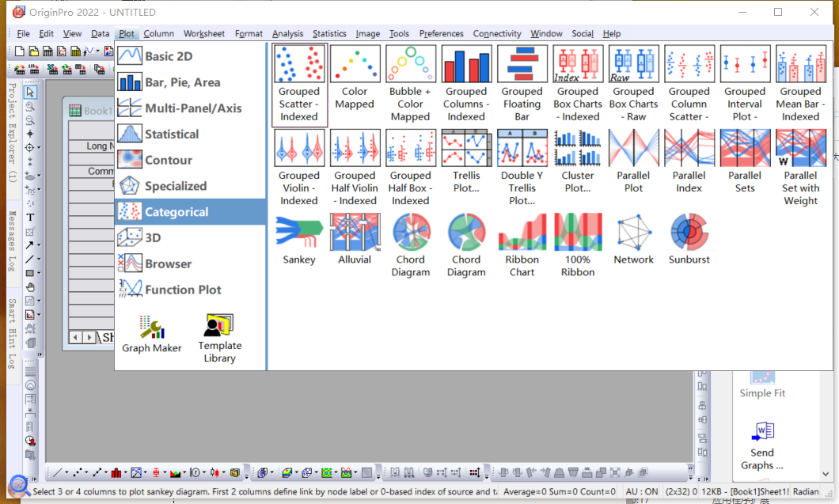Expand the line plot dropdown in bottom toolbar
This screenshot has height=504, width=839.
coord(67,472)
